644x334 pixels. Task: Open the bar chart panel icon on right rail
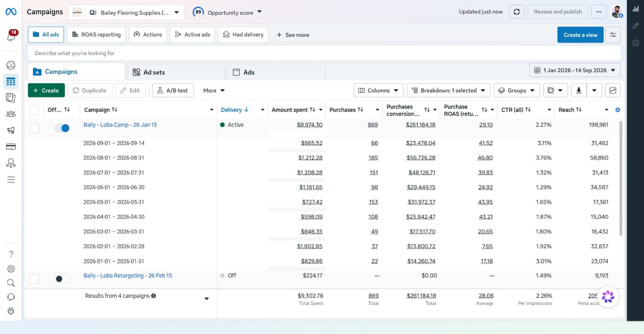click(636, 9)
